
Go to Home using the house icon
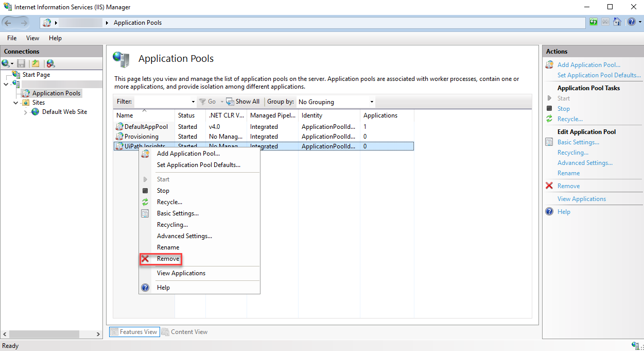pyautogui.click(x=617, y=22)
